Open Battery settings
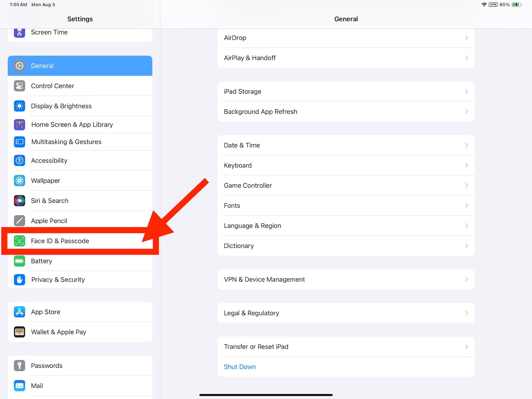The height and width of the screenshot is (399, 532). [x=80, y=261]
